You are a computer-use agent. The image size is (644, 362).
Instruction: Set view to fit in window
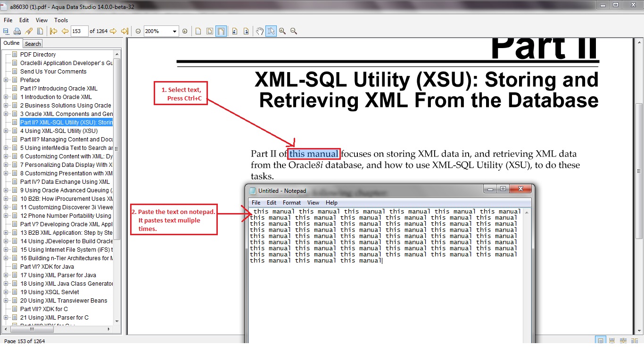210,31
